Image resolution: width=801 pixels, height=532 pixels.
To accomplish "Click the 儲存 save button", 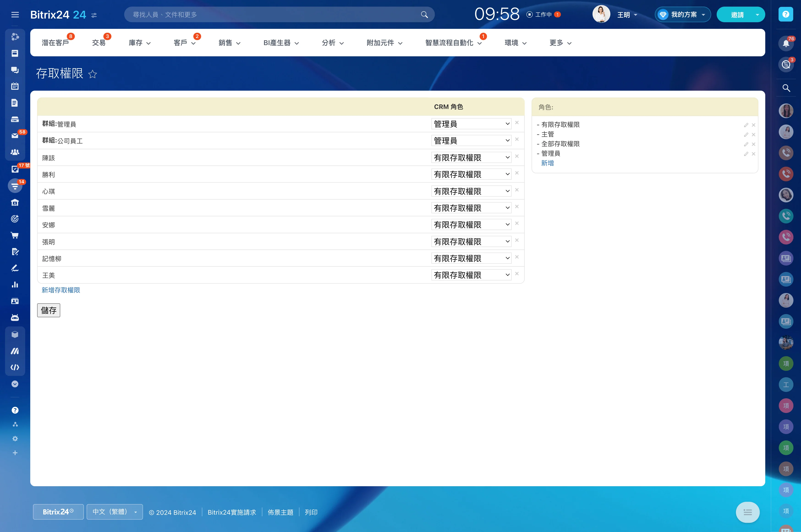I will click(49, 310).
